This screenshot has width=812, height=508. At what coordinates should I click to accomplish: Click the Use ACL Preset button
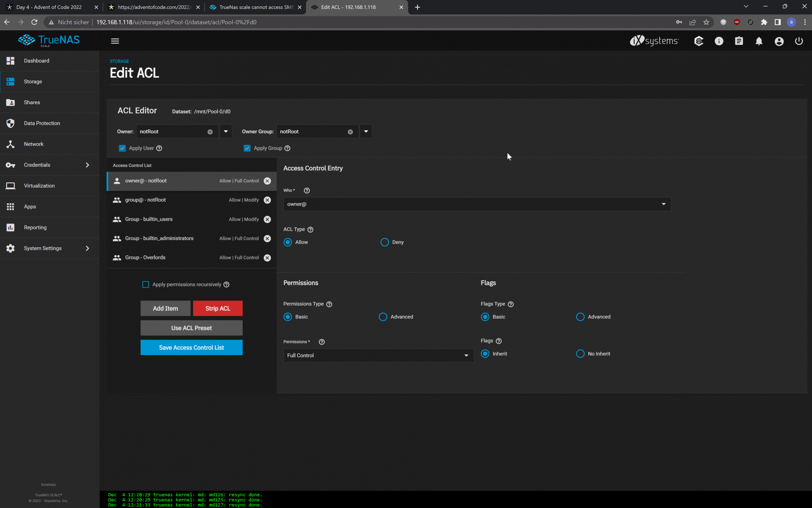[191, 328]
